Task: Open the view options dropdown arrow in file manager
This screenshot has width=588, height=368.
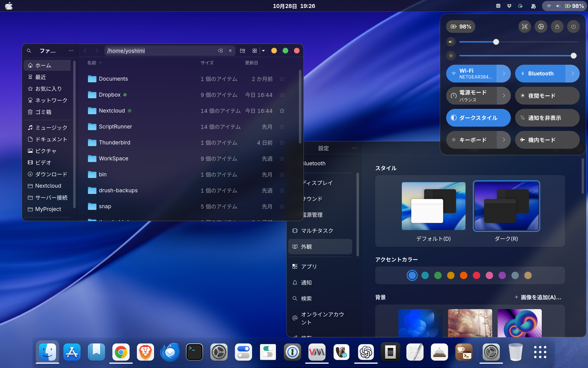Action: (263, 51)
